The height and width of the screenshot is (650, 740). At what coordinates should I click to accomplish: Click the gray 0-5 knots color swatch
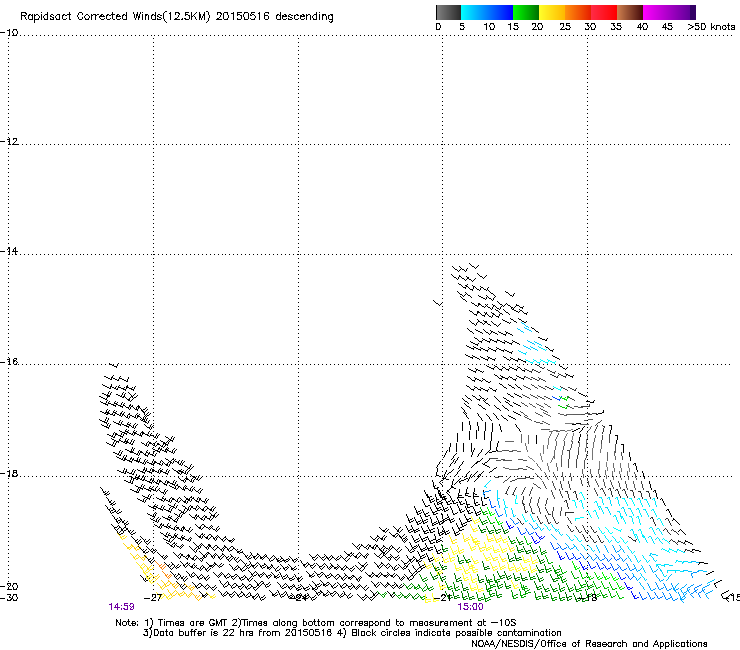coord(448,12)
